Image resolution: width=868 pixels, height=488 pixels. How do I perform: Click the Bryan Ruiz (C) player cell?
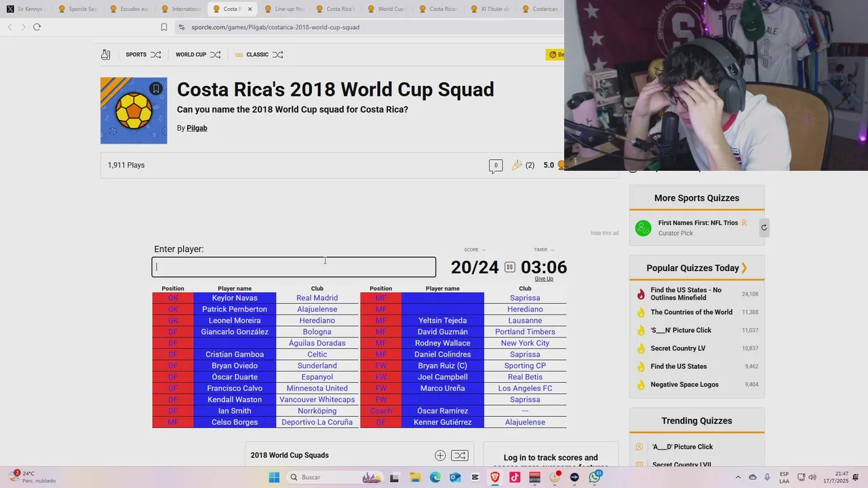[443, 366]
